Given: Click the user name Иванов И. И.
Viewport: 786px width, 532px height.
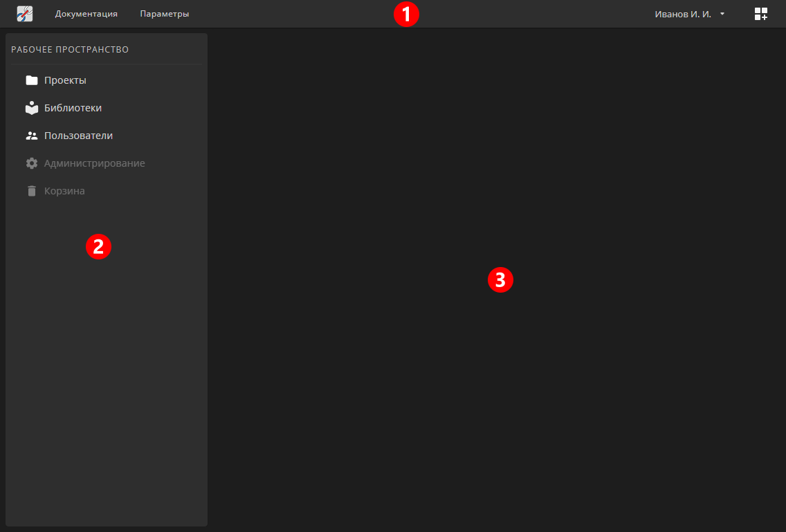Looking at the screenshot, I should pos(683,14).
